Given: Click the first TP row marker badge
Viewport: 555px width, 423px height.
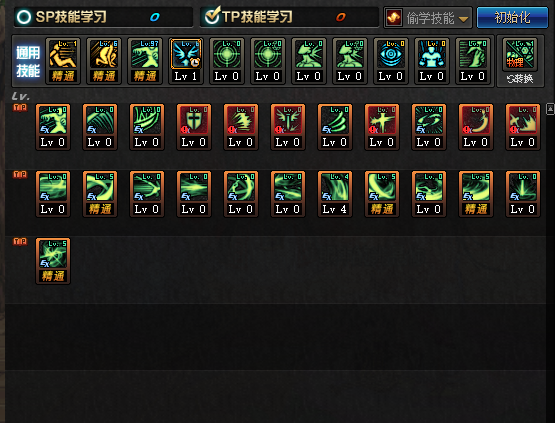Looking at the screenshot, I should 20,107.
